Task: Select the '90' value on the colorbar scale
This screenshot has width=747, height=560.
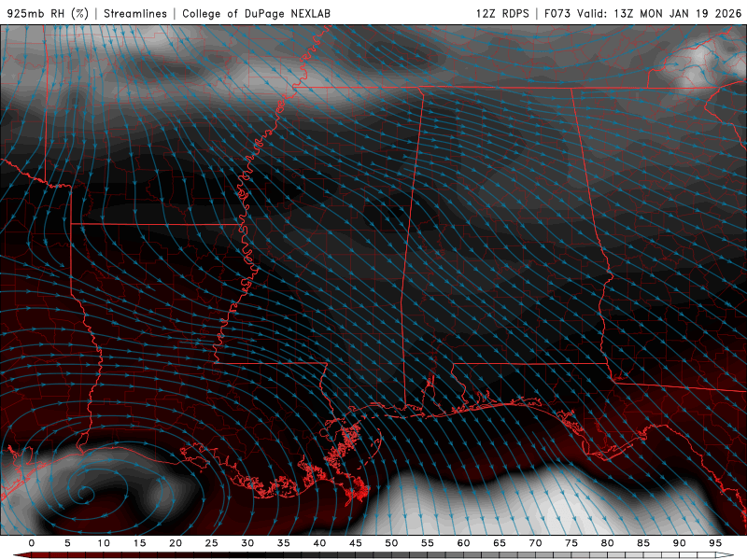Action: (679, 543)
